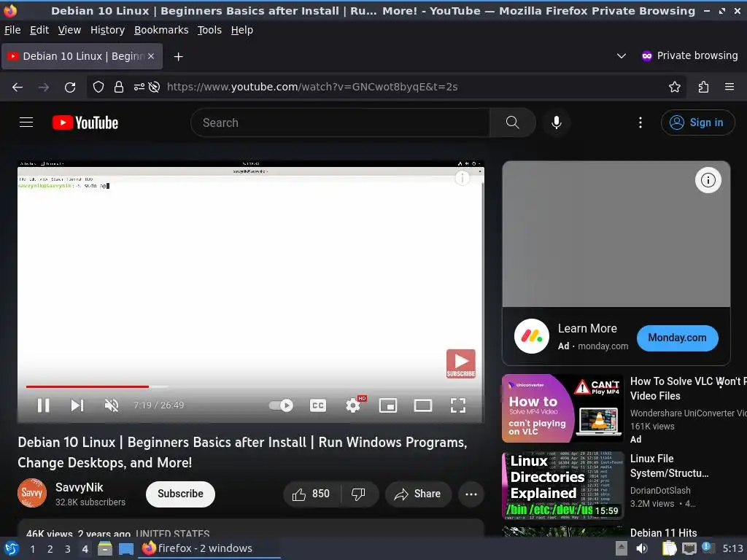Select the Debian 10 Linux browser tab

(82, 56)
